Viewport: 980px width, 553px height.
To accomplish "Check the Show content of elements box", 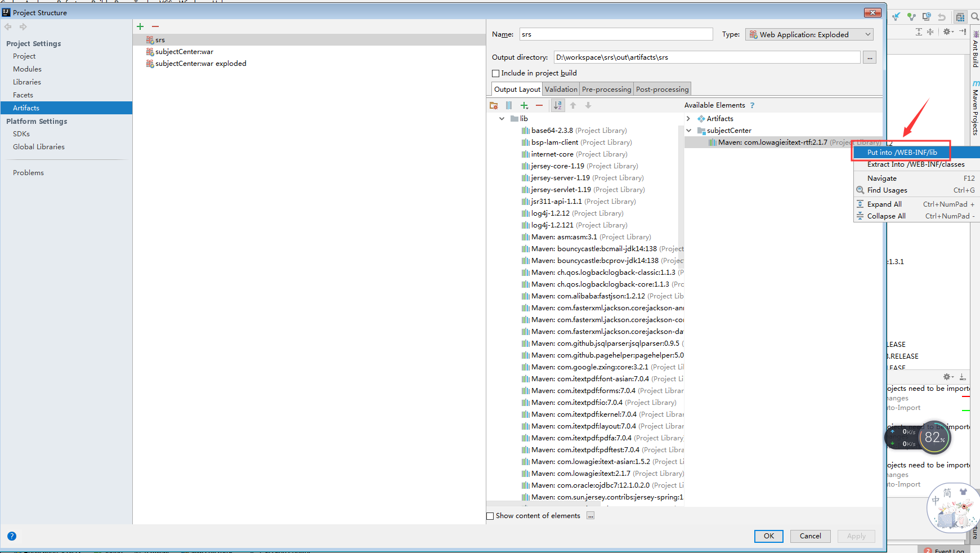I will tap(490, 516).
